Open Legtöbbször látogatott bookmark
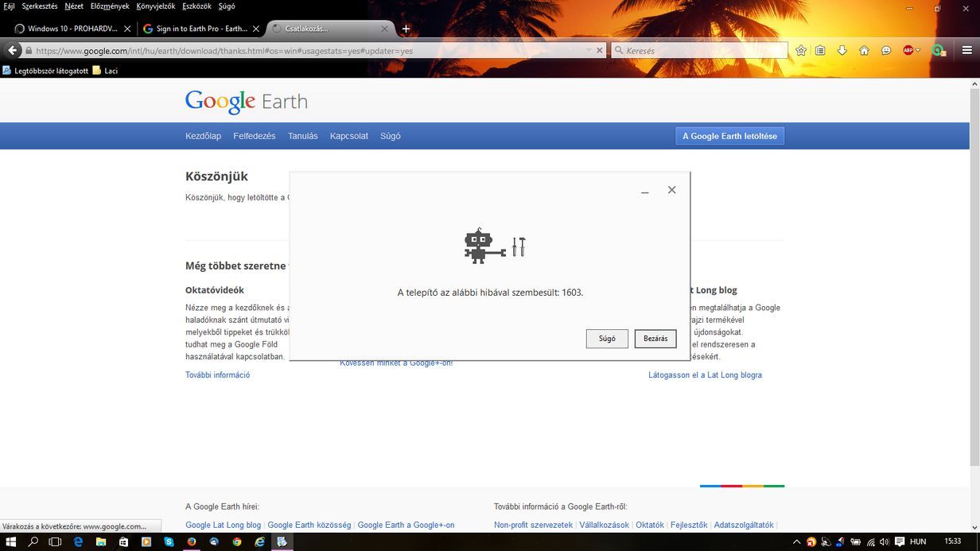The width and height of the screenshot is (980, 551). pos(45,71)
